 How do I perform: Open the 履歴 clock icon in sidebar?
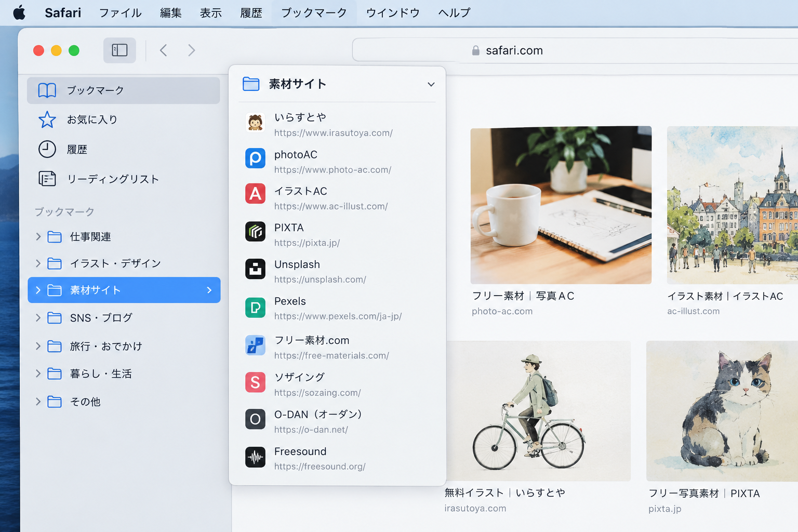pos(47,149)
